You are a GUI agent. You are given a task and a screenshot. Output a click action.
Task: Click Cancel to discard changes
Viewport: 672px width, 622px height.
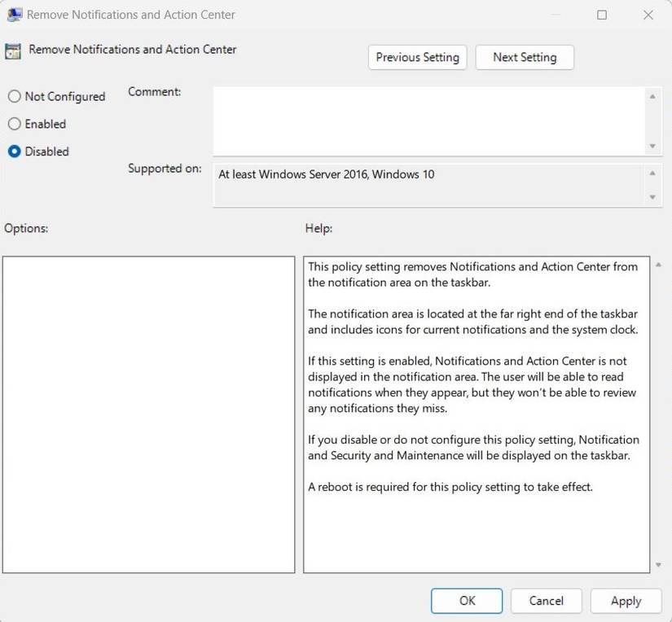[546, 601]
